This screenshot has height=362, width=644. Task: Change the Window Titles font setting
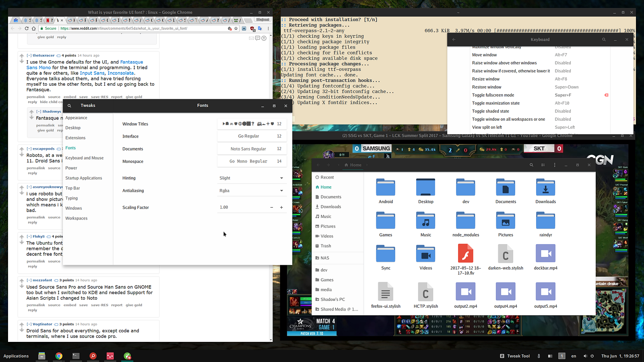coord(252,124)
